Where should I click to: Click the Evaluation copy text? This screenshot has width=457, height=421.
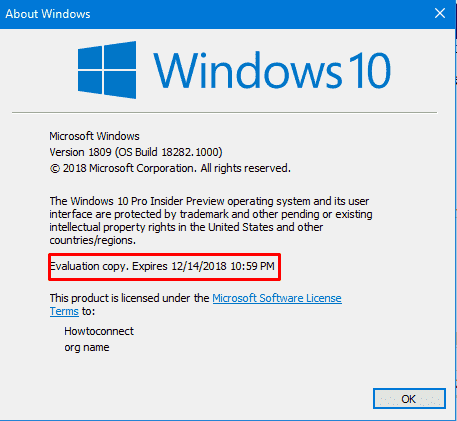[88, 266]
